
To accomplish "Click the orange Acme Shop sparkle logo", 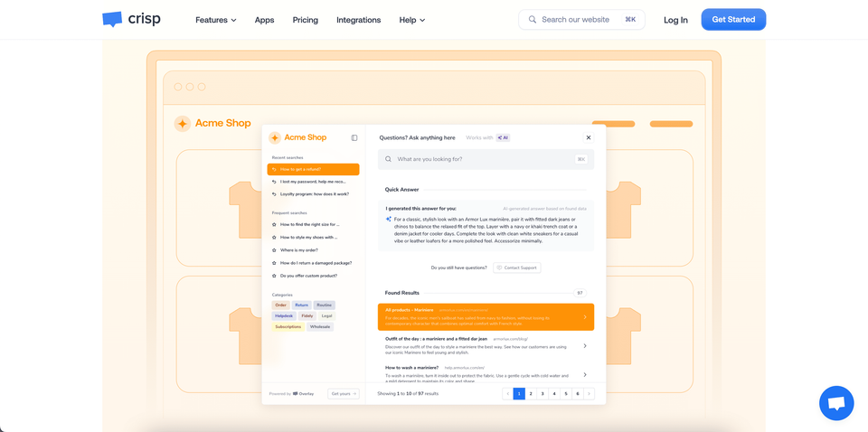I will tap(275, 138).
